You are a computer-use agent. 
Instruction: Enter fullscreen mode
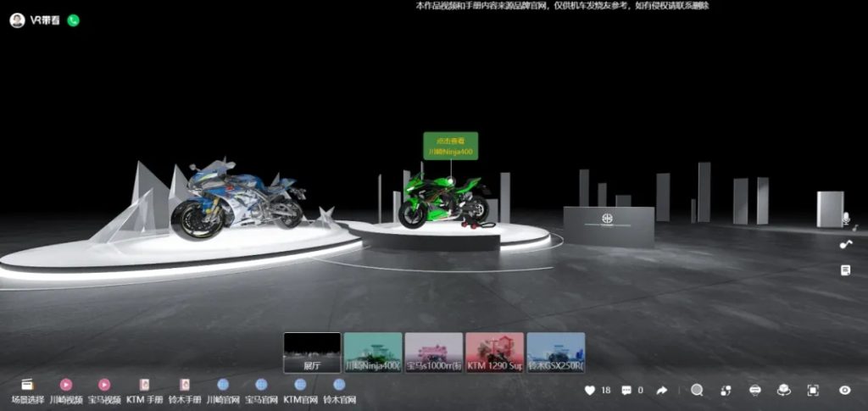[x=813, y=390]
